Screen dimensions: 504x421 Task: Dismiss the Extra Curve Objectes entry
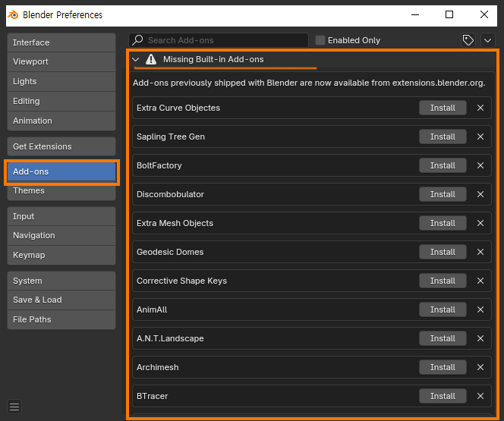480,108
